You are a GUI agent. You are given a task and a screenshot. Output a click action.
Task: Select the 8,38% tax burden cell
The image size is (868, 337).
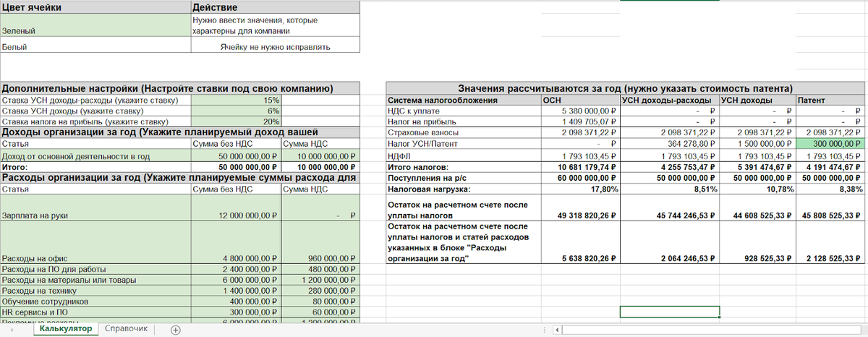point(830,189)
